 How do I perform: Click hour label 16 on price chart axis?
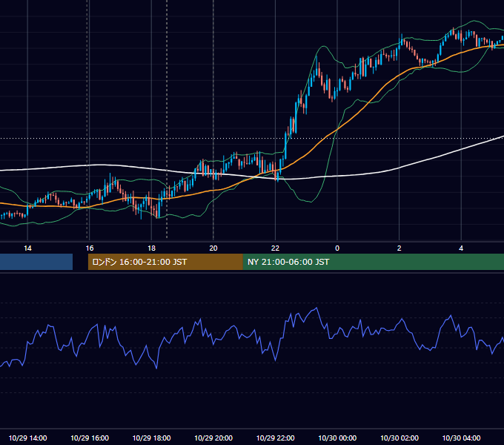point(90,248)
